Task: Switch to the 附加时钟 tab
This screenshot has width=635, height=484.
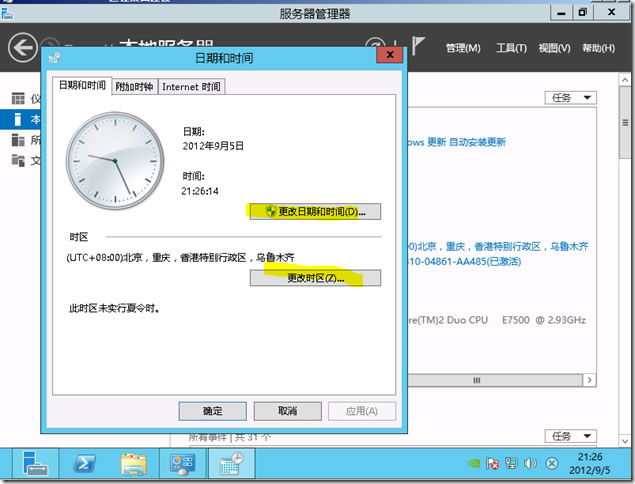Action: [x=134, y=87]
